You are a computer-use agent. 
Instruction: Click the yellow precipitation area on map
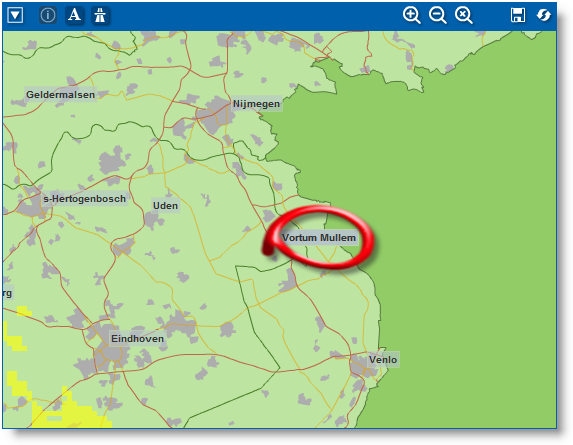click(x=69, y=413)
